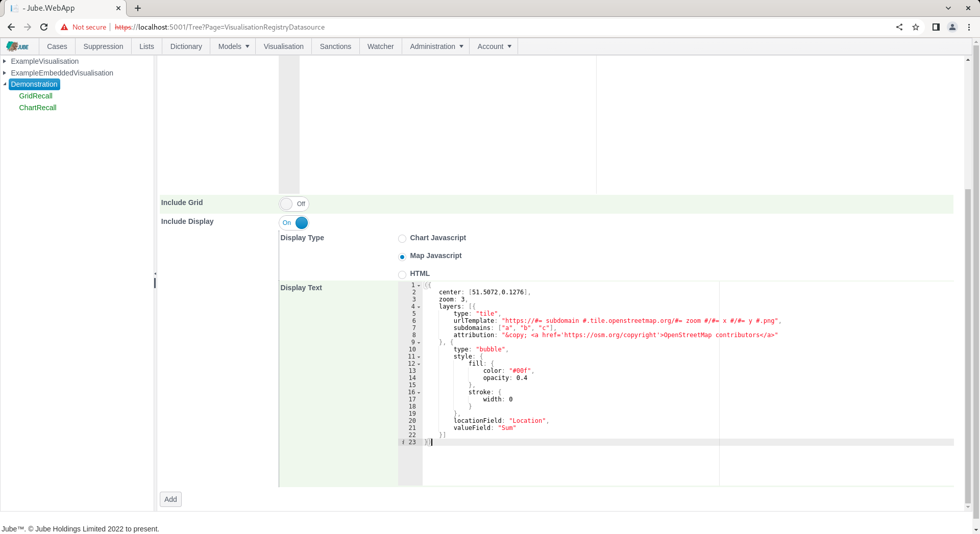Go back to previous page

pos(11,27)
